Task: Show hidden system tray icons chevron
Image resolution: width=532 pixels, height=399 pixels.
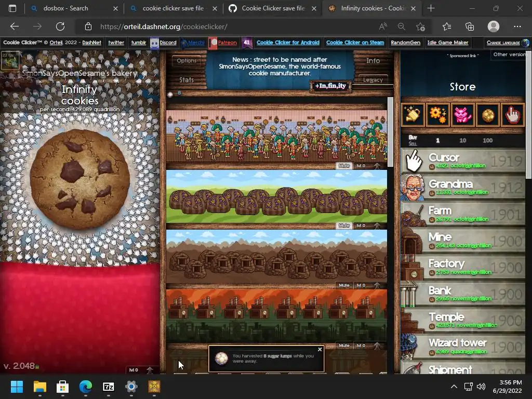Action: tap(454, 387)
